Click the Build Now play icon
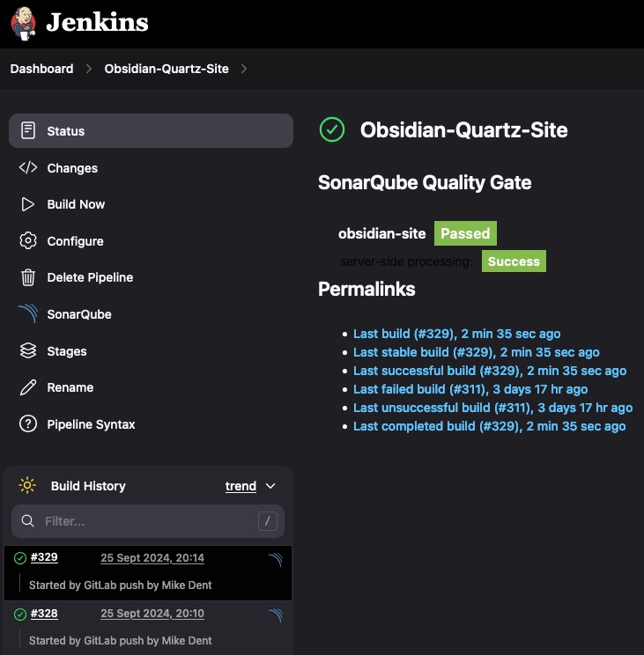Screen dimensions: 644x655 coord(28,204)
